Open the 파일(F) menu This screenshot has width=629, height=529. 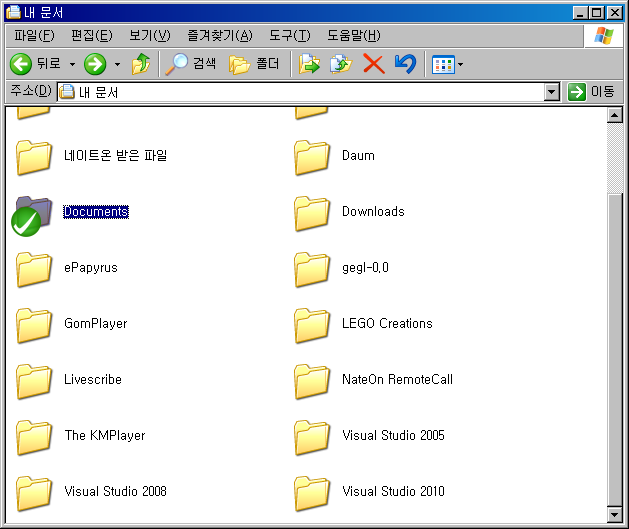[x=34, y=35]
